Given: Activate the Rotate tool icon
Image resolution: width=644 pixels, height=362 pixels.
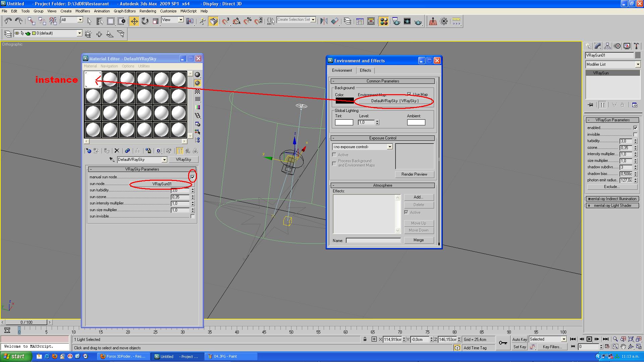Looking at the screenshot, I should tap(145, 21).
